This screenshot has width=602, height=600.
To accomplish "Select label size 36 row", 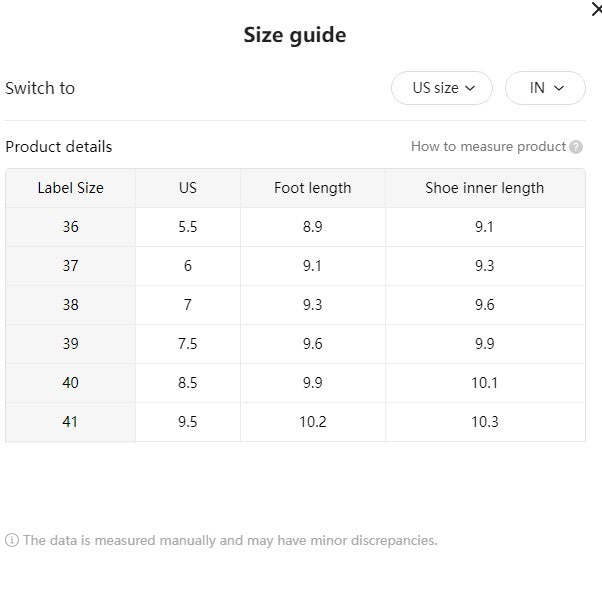I will coord(295,227).
